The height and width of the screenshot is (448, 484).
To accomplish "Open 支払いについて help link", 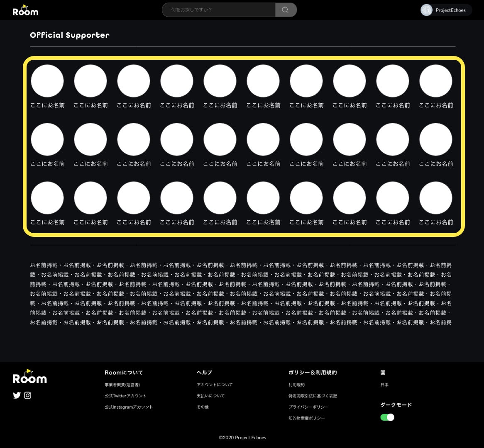I will pos(210,396).
